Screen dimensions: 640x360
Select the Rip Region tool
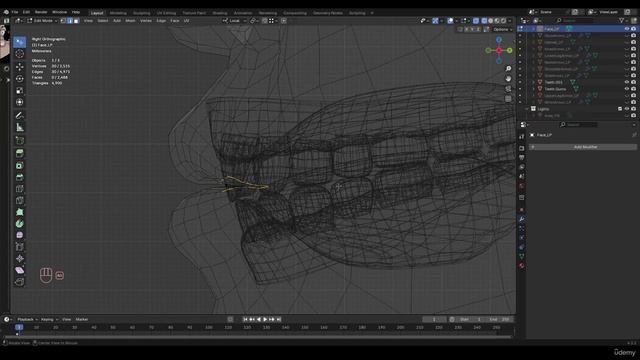click(x=20, y=282)
